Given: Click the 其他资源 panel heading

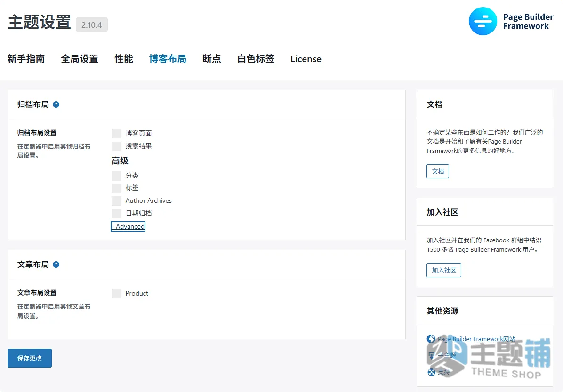Looking at the screenshot, I should [442, 311].
